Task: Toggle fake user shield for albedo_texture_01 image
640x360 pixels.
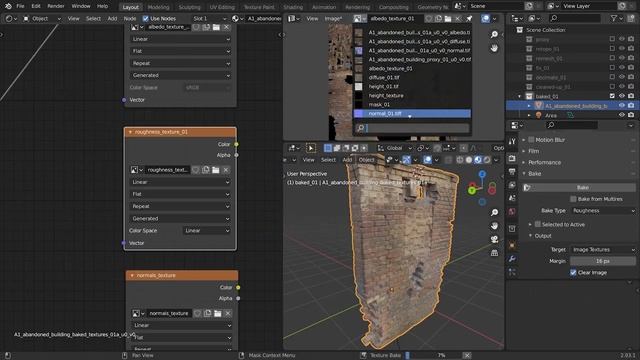Action: point(428,18)
